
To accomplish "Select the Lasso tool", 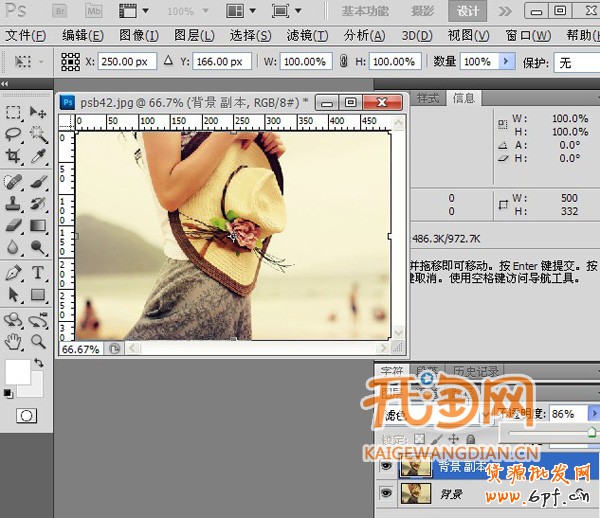I will click(x=13, y=134).
